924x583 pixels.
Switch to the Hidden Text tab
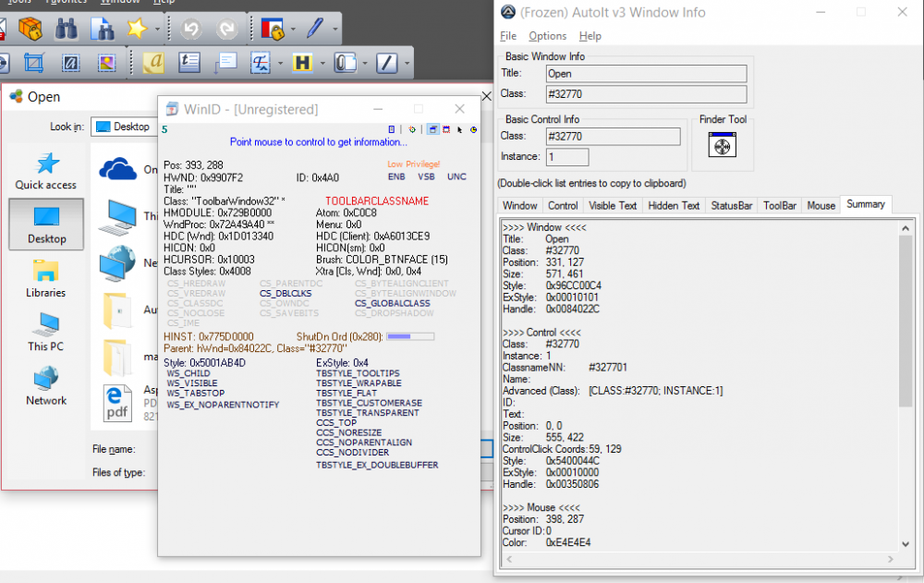(674, 206)
